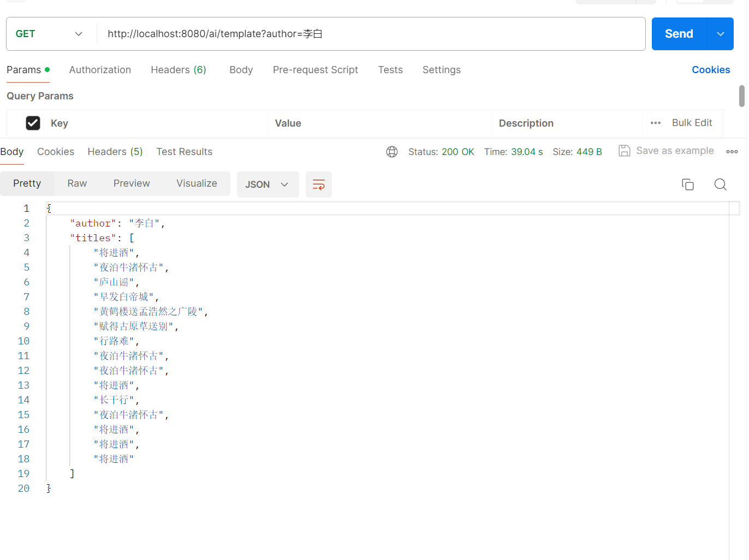This screenshot has width=749, height=560.
Task: Open the request Headers (6) tab
Action: (x=179, y=70)
